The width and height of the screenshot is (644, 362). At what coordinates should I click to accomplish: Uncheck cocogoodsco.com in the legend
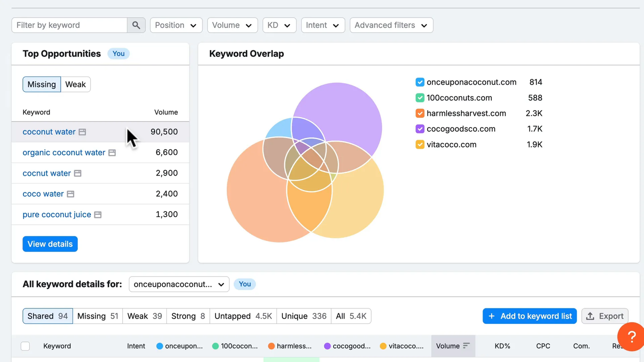[420, 129]
